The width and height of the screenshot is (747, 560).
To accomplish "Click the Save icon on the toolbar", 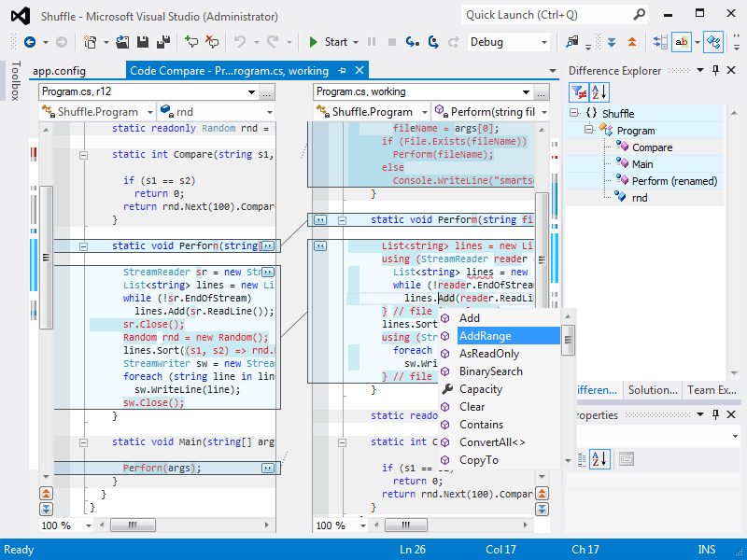I will (142, 42).
